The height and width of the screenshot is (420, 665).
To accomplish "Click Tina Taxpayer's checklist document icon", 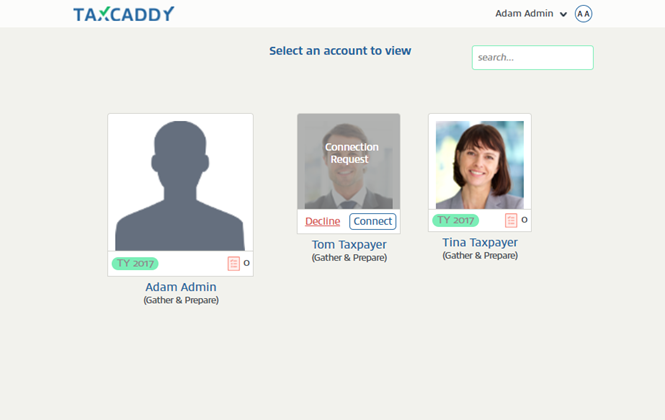I will [x=511, y=220].
